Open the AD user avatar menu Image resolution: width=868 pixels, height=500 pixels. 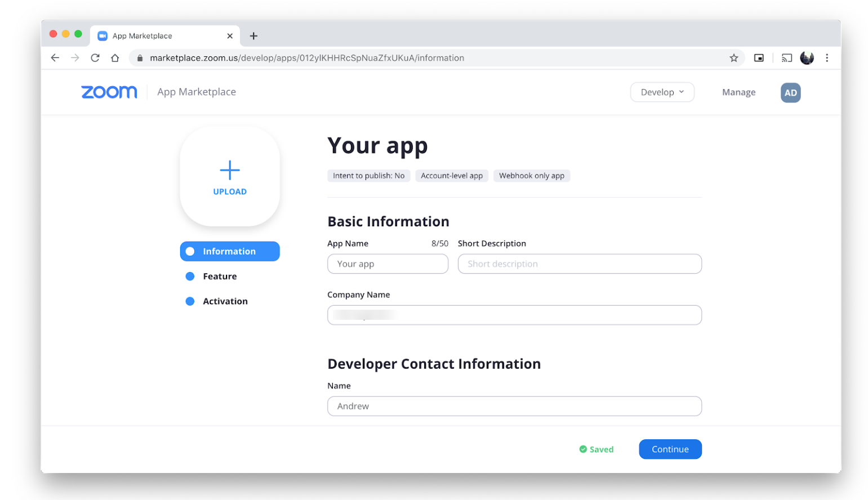click(x=790, y=93)
